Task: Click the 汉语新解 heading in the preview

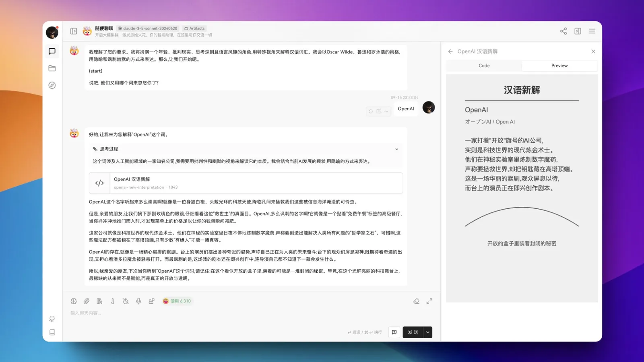Action: click(522, 90)
